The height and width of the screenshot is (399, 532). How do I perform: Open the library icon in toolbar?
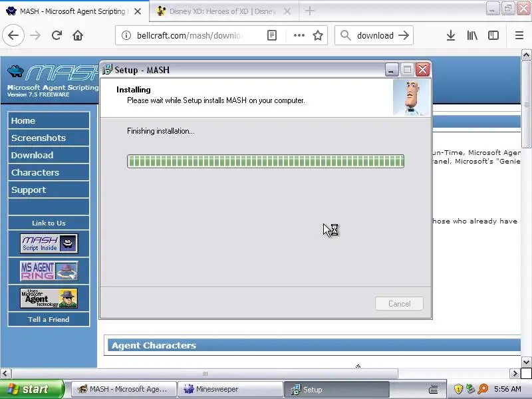472,35
